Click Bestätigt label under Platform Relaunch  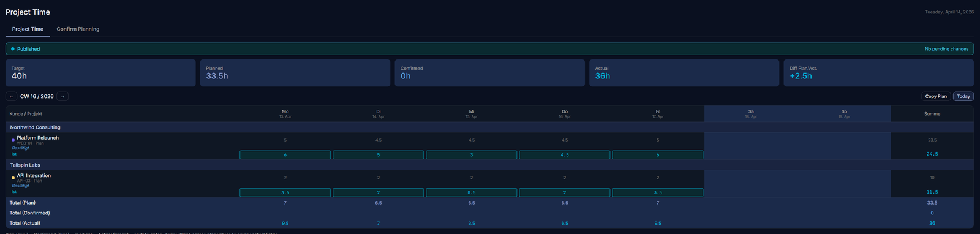pyautogui.click(x=21, y=148)
